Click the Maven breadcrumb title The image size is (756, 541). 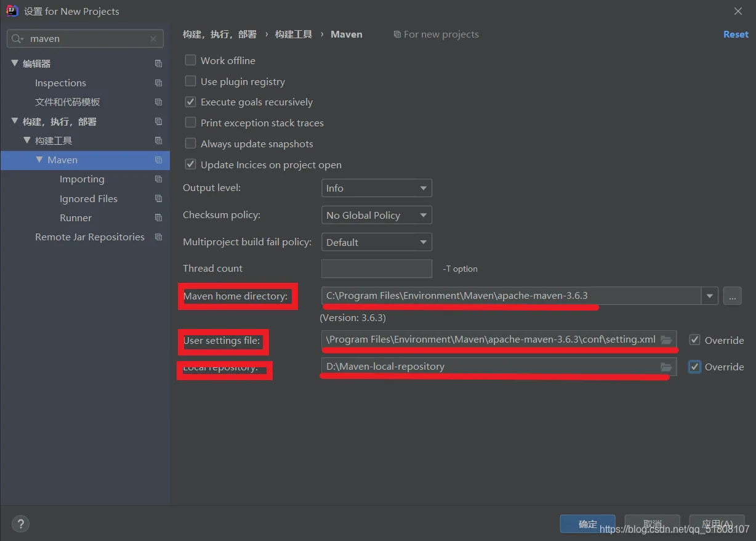pos(347,35)
